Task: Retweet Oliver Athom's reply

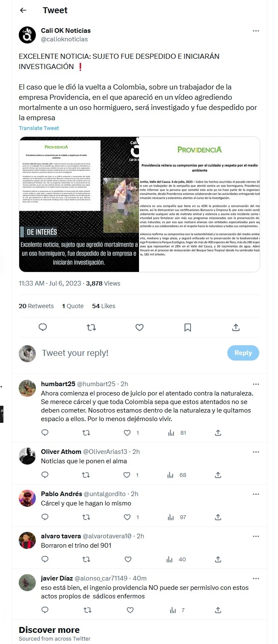Action: [x=86, y=475]
